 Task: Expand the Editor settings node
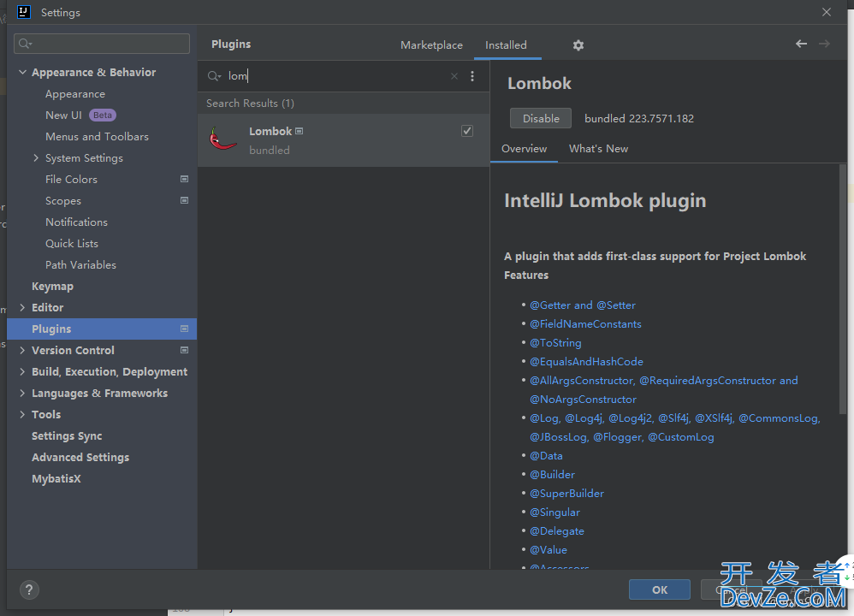click(x=22, y=307)
